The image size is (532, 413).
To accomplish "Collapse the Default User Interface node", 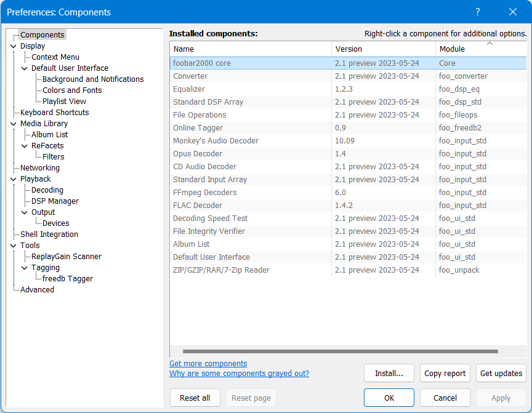I will (25, 68).
